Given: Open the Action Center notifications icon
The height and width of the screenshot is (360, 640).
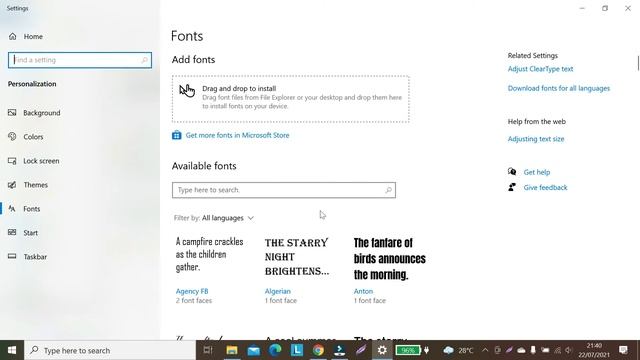Looking at the screenshot, I should [623, 350].
